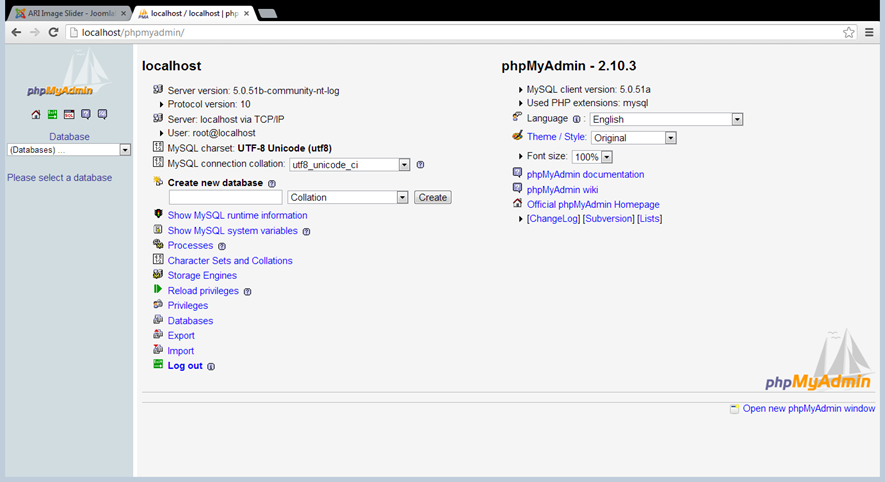
Task: Switch to ARI Image Slider browser tab
Action: pos(71,13)
